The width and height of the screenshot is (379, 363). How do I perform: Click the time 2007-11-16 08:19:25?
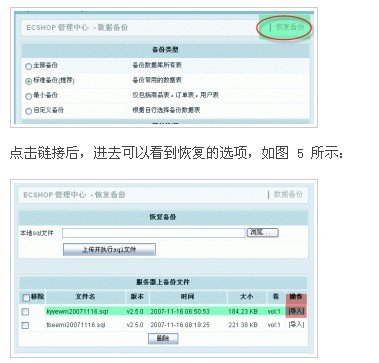tap(180, 325)
